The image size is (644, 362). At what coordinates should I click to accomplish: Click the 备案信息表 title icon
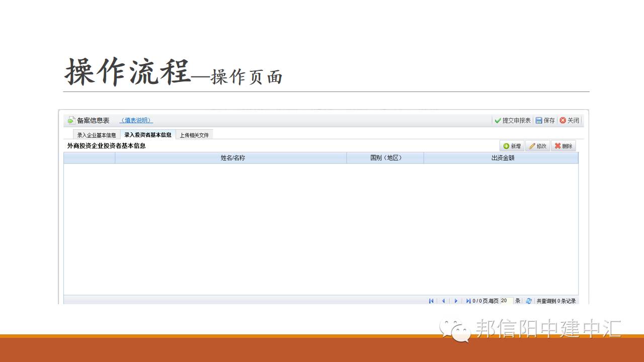71,121
